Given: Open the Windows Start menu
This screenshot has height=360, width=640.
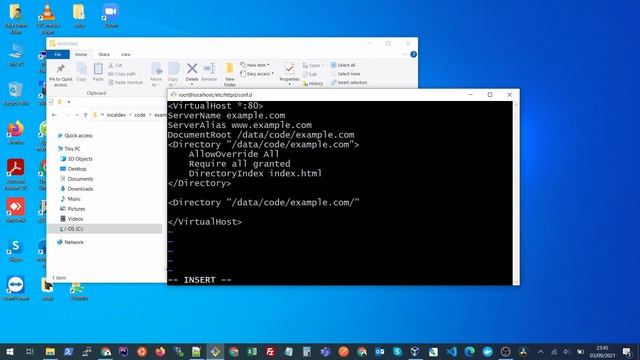Looking at the screenshot, I should 10,351.
